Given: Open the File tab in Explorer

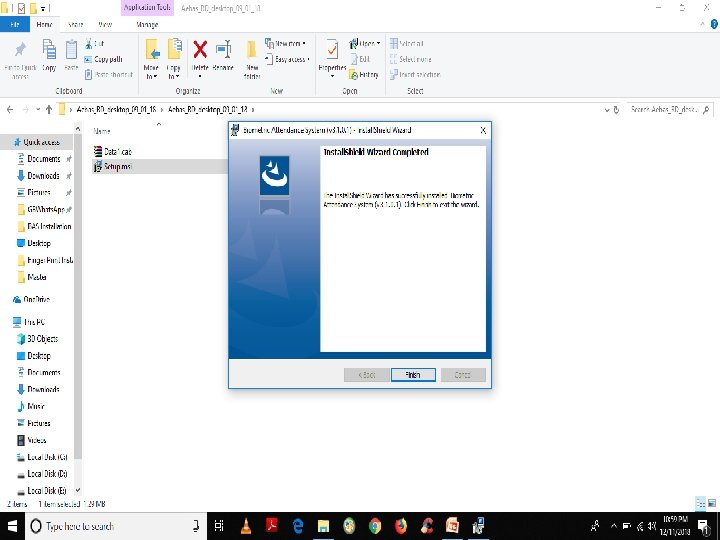Looking at the screenshot, I should click(15, 24).
